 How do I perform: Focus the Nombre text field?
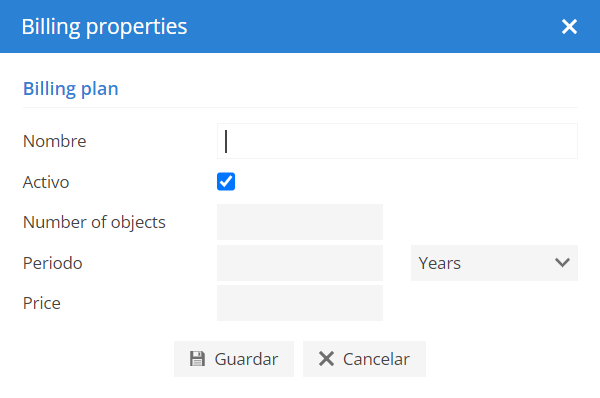coord(397,141)
